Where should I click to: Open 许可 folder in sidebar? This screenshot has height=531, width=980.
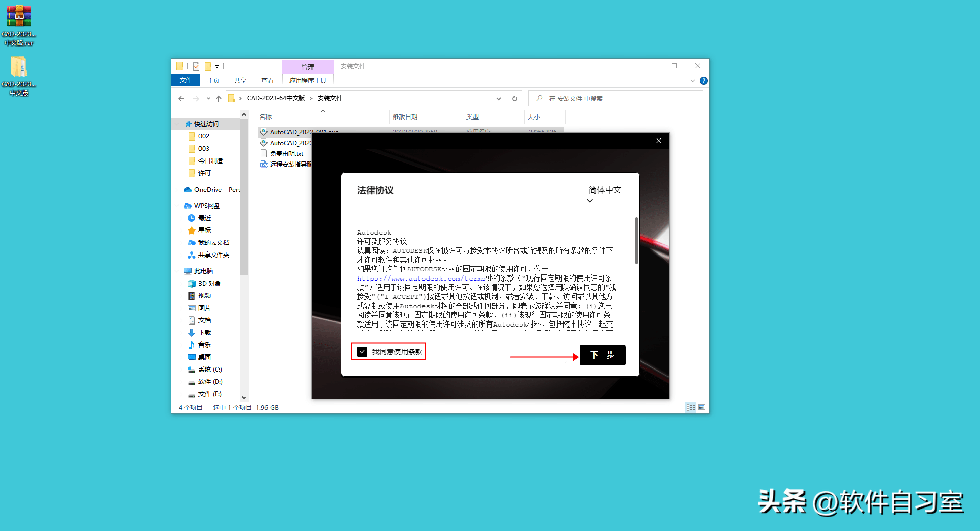pyautogui.click(x=199, y=173)
